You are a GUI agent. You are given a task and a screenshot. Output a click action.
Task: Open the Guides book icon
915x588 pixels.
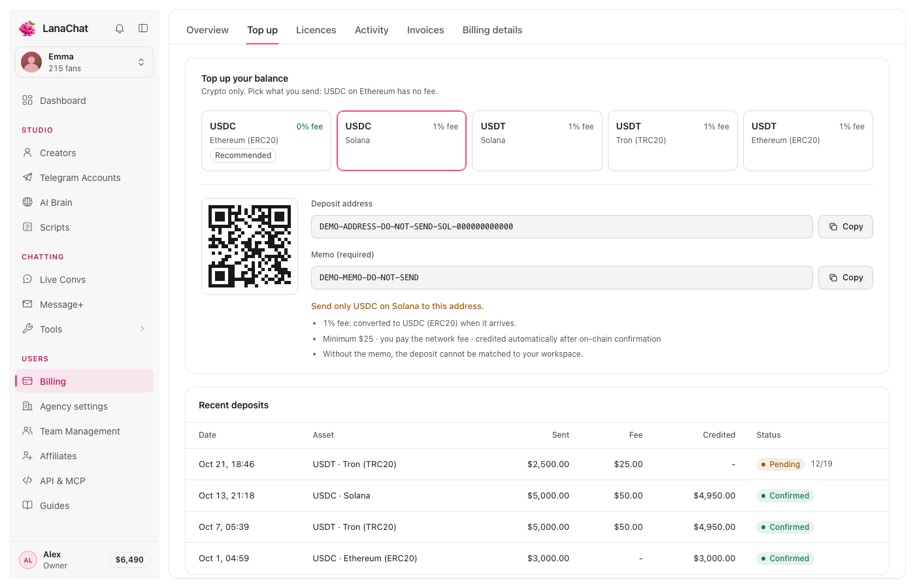click(27, 505)
